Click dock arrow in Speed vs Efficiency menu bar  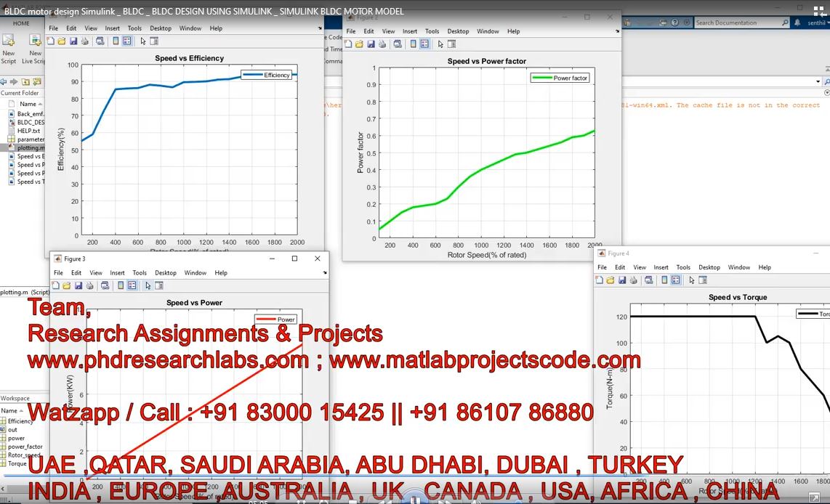coord(320,28)
